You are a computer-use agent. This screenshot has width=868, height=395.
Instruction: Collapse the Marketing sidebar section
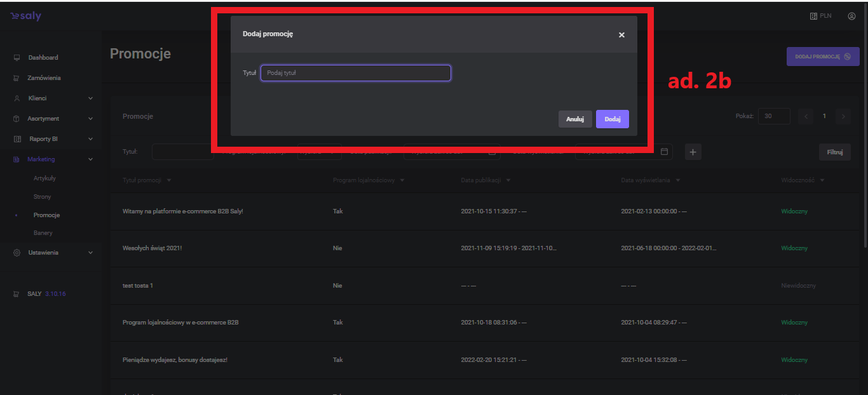(x=90, y=159)
